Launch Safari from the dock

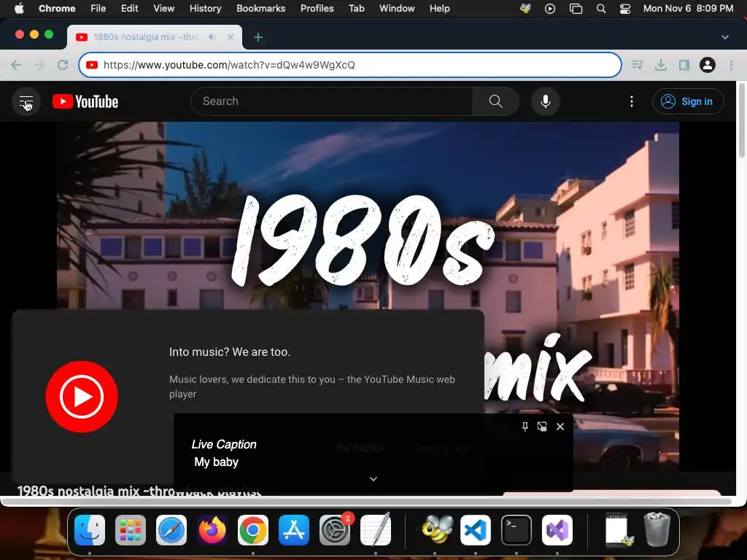click(171, 530)
